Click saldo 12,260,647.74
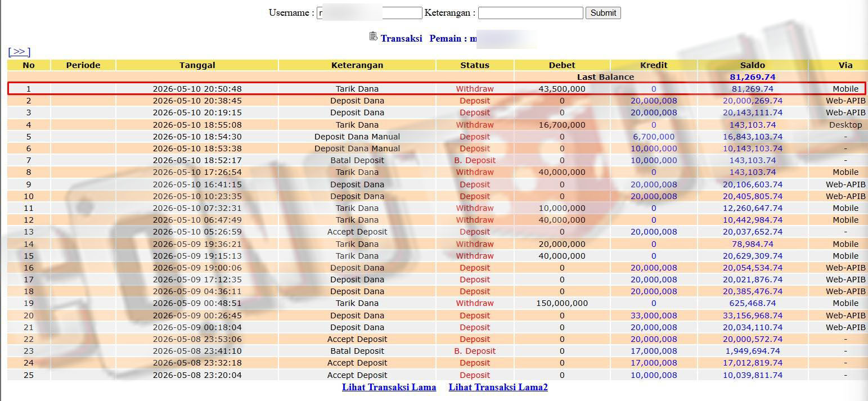This screenshot has width=868, height=401. [x=753, y=208]
